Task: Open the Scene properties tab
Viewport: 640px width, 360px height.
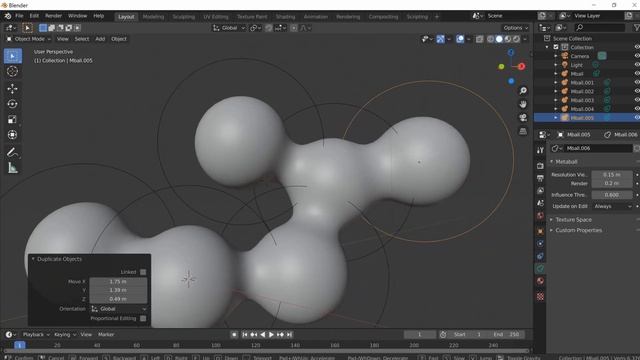Action: [x=540, y=203]
